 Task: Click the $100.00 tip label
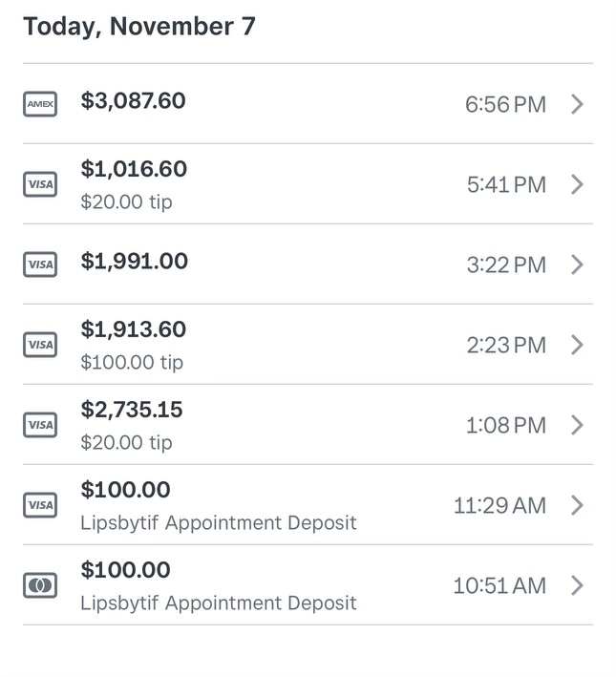point(132,363)
